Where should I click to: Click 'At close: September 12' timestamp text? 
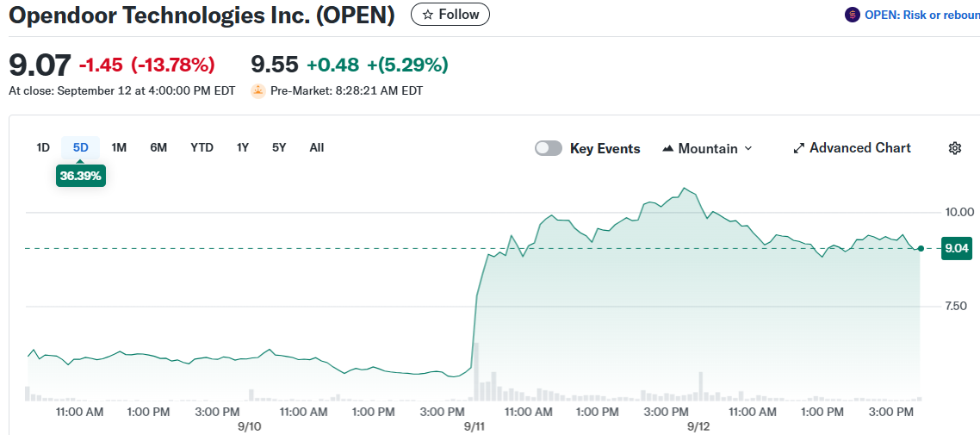click(122, 91)
